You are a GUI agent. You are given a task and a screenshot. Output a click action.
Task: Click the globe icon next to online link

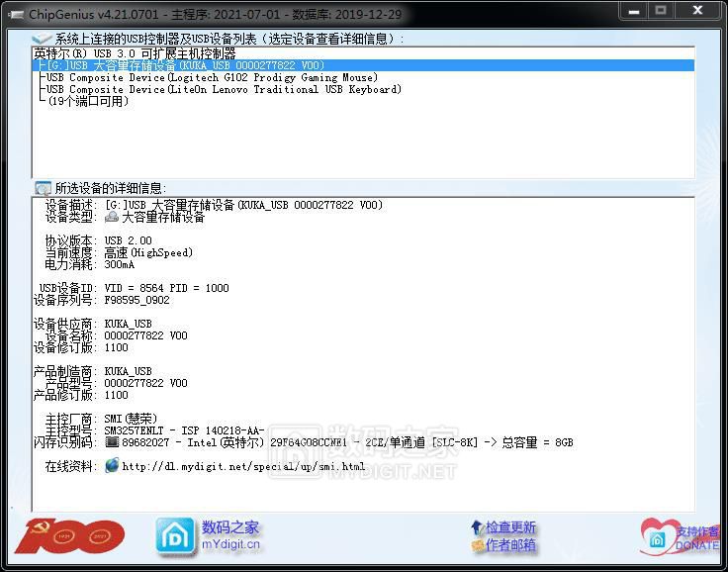coord(112,465)
